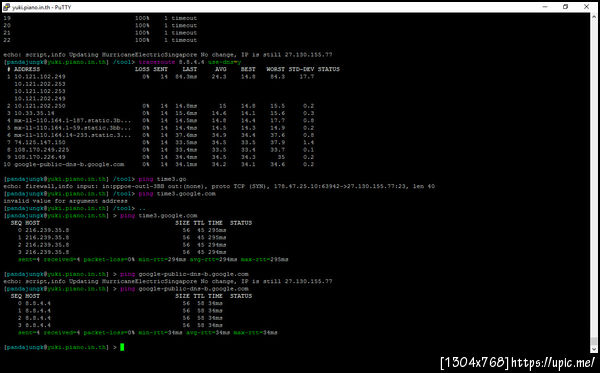Click the 'AVG' column header
600x373 pixels.
pos(221,69)
